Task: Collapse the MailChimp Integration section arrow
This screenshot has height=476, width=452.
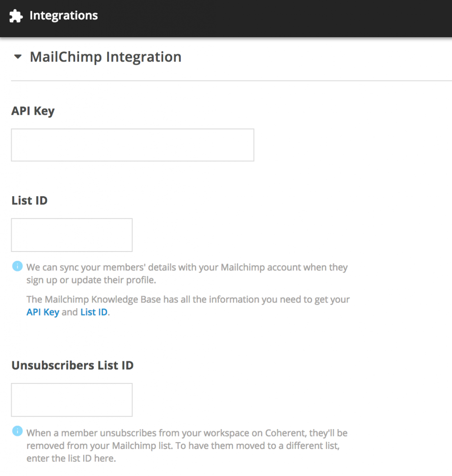Action: (18, 56)
